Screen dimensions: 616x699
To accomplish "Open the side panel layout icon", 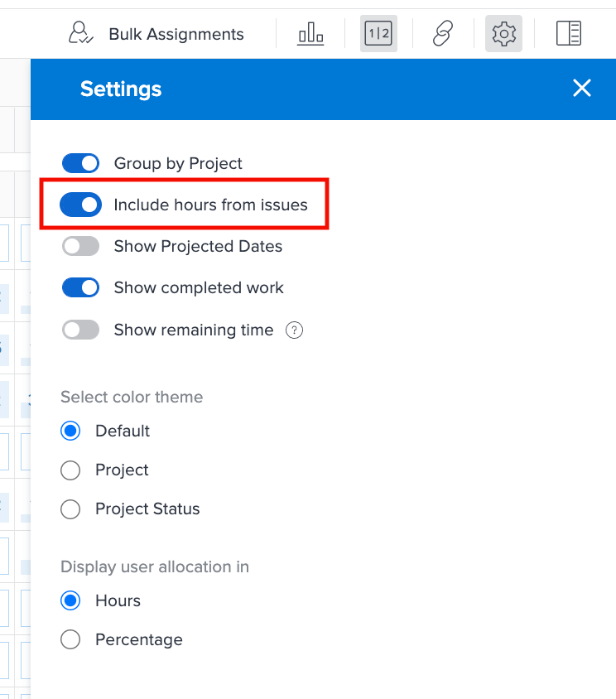I will click(x=569, y=33).
